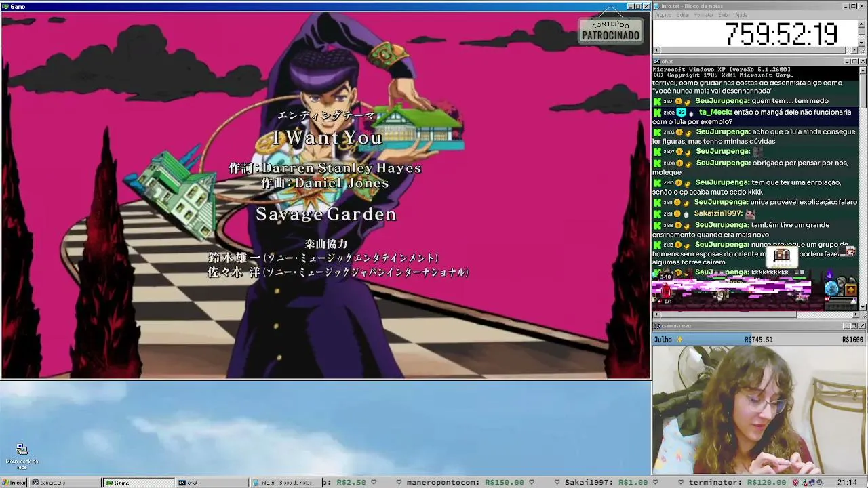The width and height of the screenshot is (868, 488).
Task: Click the console icon in the chat title bar
Action: coord(657,61)
